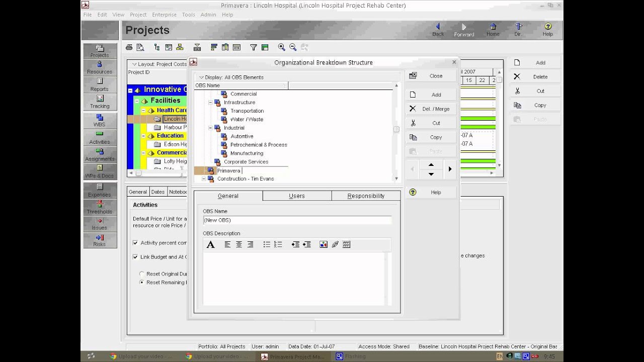Click the bulleted list icon in OBS Description
Screen dimensions: 644x362
pos(267,244)
